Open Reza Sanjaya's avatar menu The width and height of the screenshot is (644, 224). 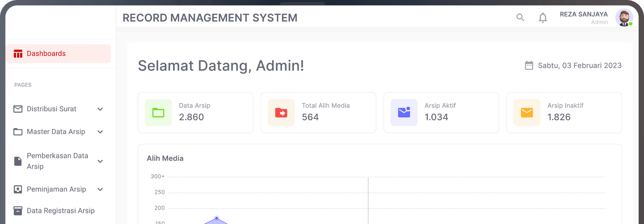pyautogui.click(x=624, y=17)
